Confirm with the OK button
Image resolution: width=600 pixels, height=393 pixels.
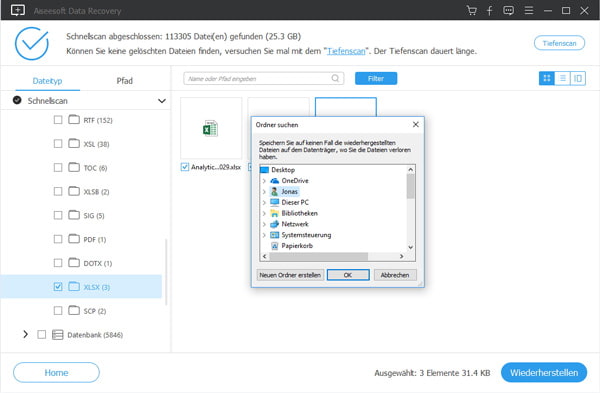[348, 275]
